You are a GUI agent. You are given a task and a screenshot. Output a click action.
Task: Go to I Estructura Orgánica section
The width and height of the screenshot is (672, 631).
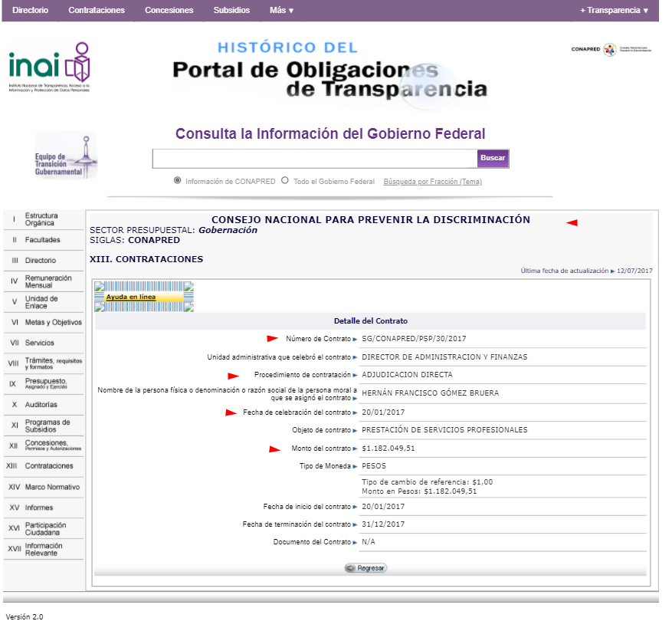click(x=43, y=219)
